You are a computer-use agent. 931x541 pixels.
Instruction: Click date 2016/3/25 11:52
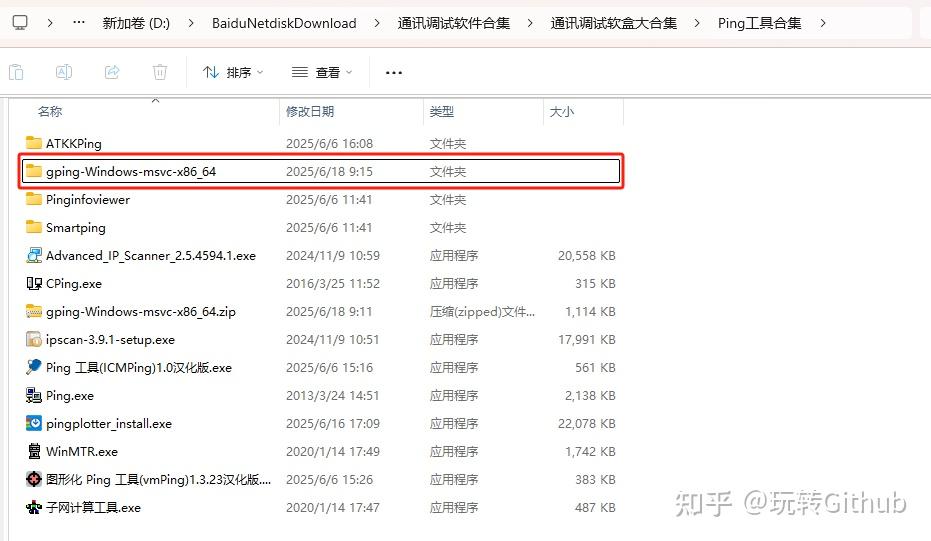click(x=332, y=283)
